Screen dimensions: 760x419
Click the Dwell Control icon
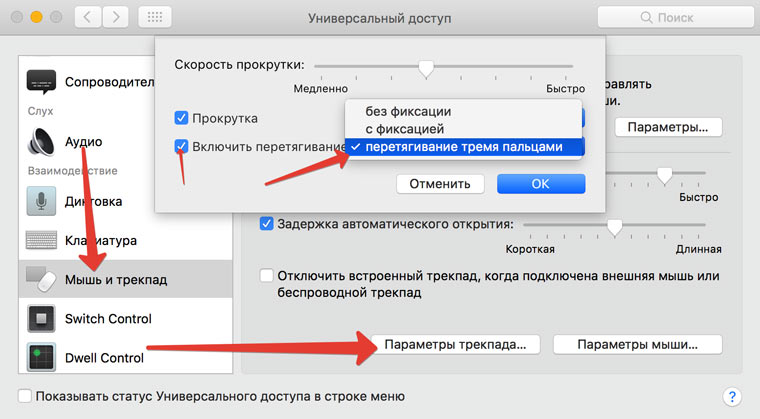click(43, 357)
